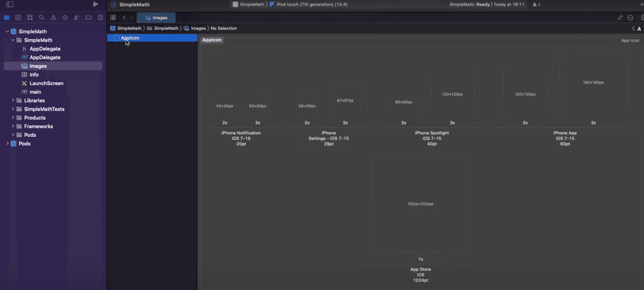Click the iPod touch destination selector
This screenshot has height=290, width=644.
click(x=312, y=4)
